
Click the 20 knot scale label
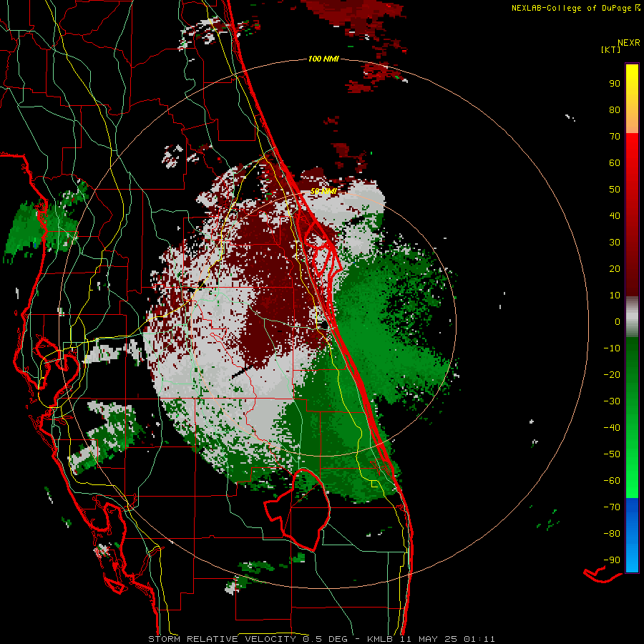point(615,268)
